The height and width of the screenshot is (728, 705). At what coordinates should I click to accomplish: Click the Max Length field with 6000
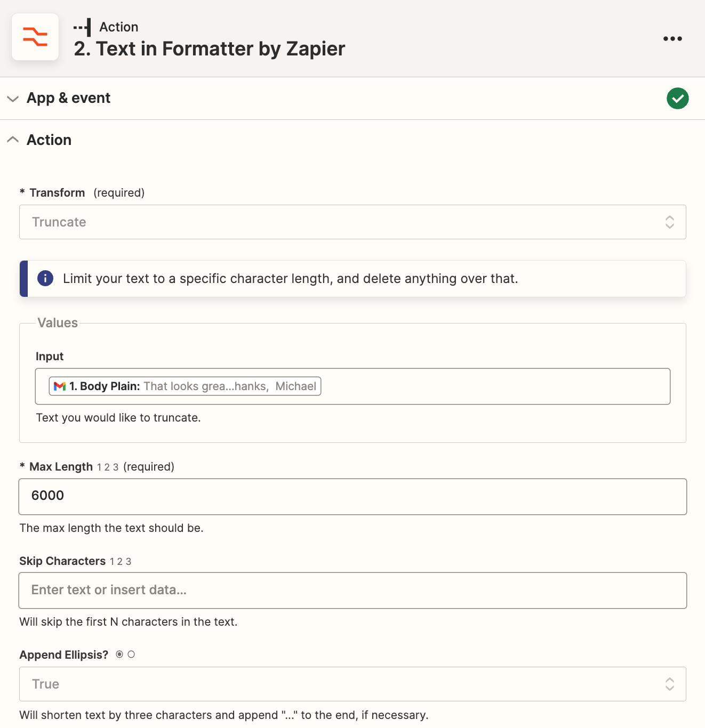pos(352,497)
